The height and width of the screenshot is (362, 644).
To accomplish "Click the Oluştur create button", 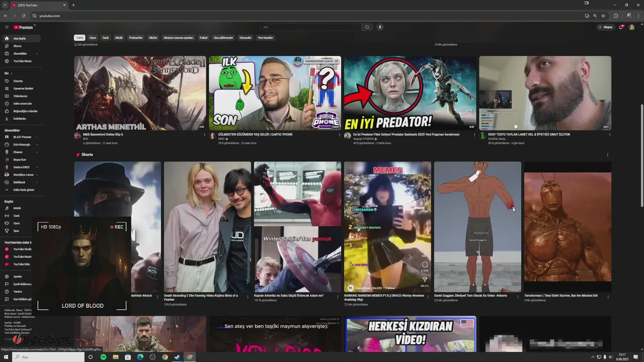I will pyautogui.click(x=606, y=27).
